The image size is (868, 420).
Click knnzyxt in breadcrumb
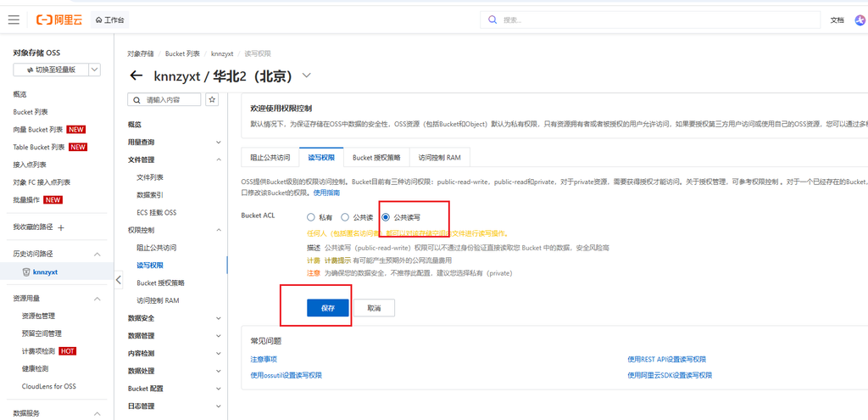[222, 53]
